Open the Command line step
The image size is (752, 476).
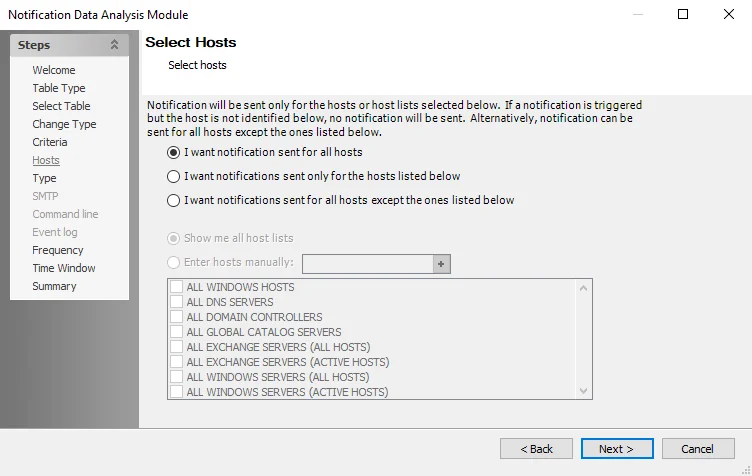(65, 214)
